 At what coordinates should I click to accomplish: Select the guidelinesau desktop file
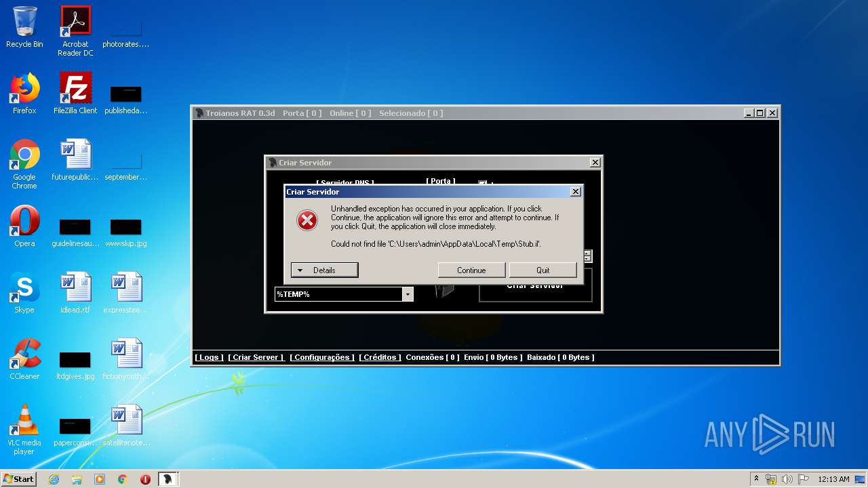pos(75,232)
